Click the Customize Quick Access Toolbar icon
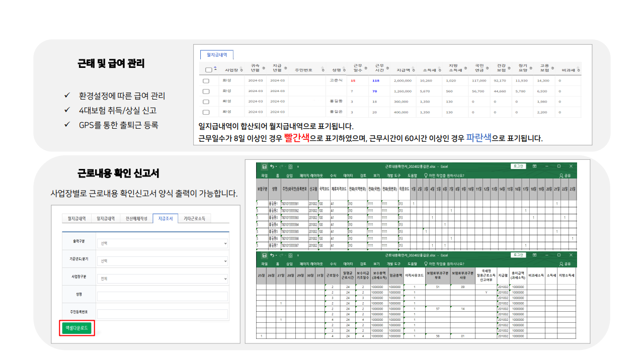Image resolution: width=644 pixels, height=362 pixels. click(x=297, y=167)
